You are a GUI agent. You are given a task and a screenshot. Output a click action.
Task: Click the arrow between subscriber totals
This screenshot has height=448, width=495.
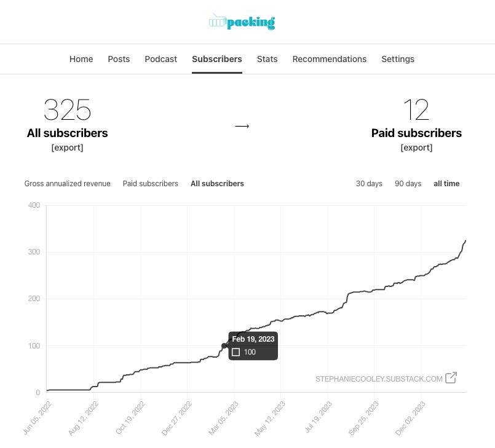click(x=242, y=126)
